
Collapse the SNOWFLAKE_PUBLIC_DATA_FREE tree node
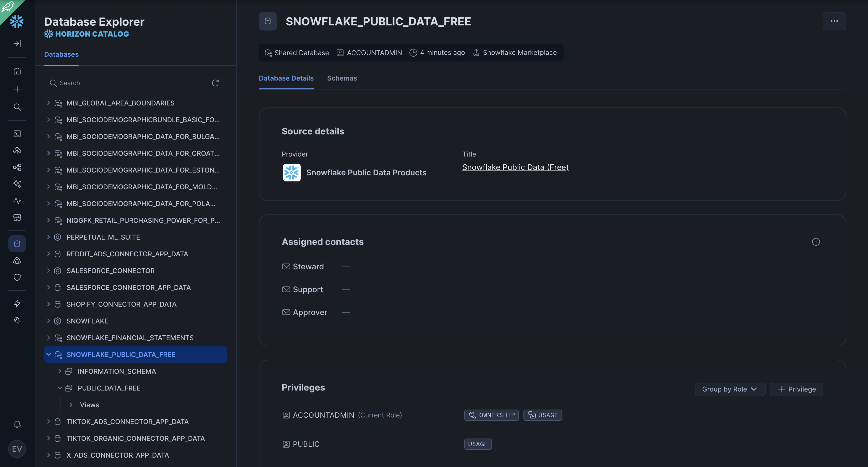pyautogui.click(x=49, y=354)
